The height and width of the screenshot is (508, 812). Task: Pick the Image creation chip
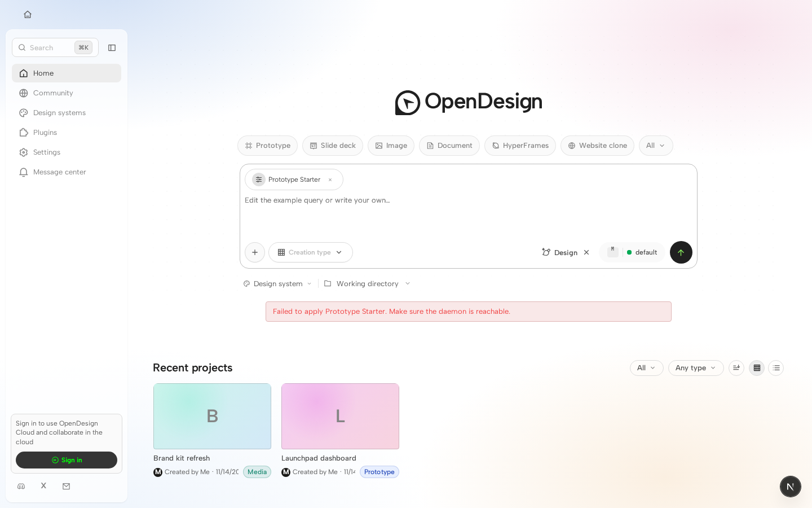[x=391, y=146]
